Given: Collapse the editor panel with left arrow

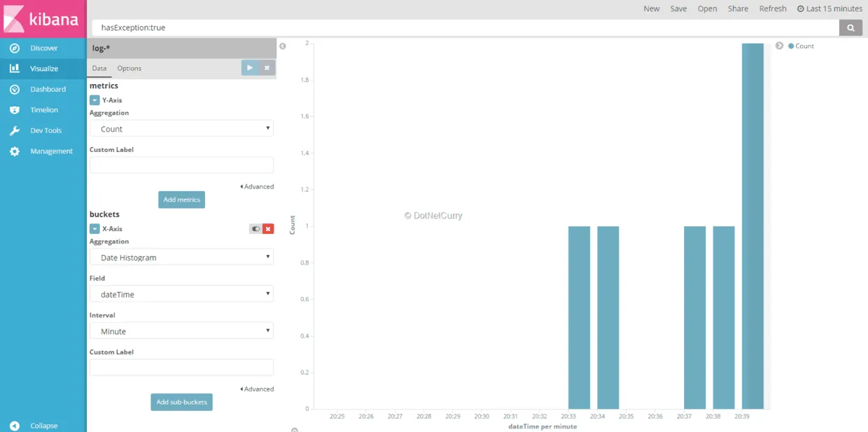Looking at the screenshot, I should (283, 46).
